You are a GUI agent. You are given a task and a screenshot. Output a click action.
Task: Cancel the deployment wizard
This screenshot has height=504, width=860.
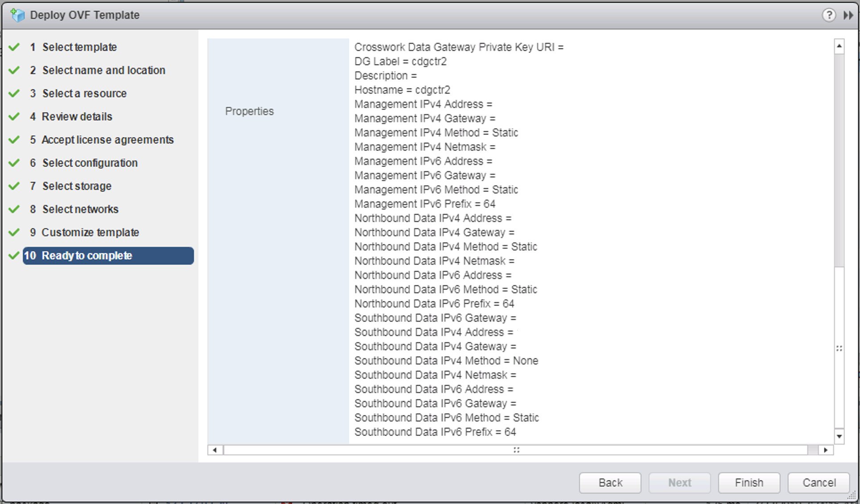(818, 482)
